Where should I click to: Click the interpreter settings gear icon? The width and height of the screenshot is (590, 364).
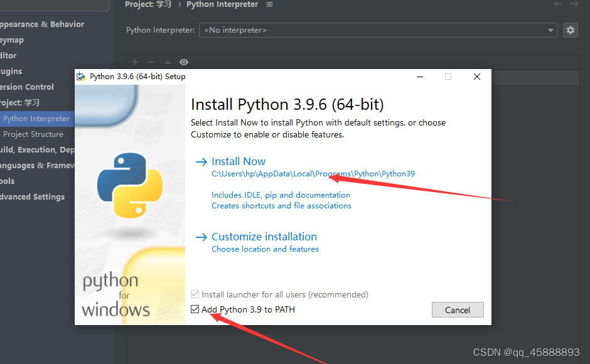[571, 30]
